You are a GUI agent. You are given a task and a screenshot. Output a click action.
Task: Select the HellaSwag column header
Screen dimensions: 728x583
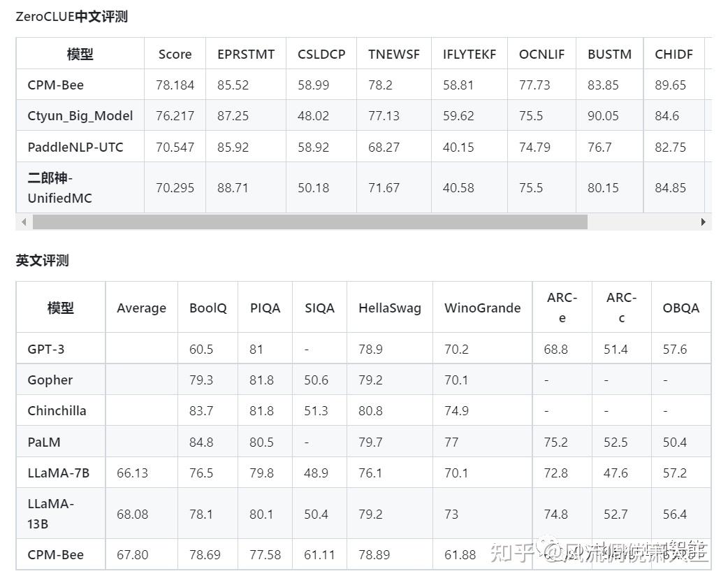(390, 308)
